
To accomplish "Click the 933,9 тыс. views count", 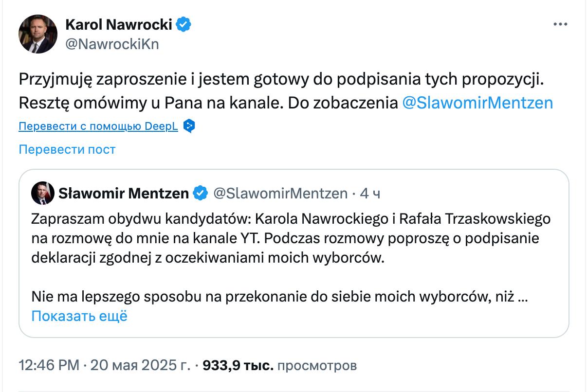I will tap(238, 365).
